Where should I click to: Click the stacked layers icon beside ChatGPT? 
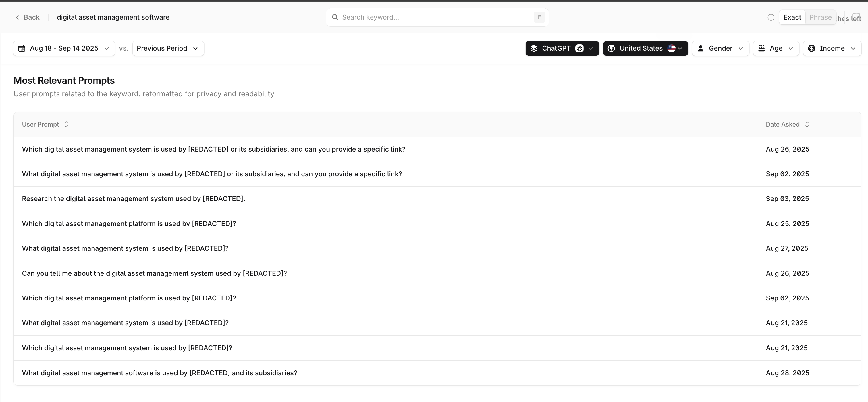(x=534, y=49)
